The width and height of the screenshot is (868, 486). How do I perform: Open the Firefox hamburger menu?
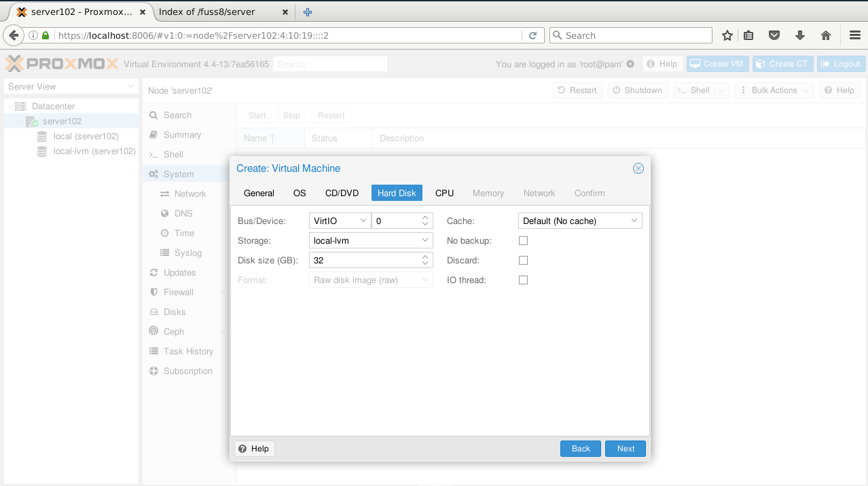pyautogui.click(x=855, y=35)
